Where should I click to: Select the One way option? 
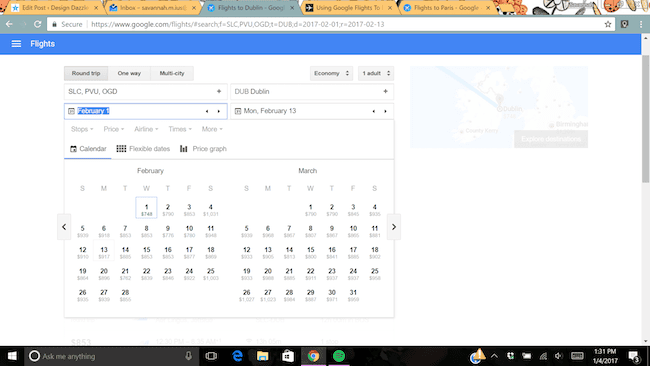tap(129, 73)
